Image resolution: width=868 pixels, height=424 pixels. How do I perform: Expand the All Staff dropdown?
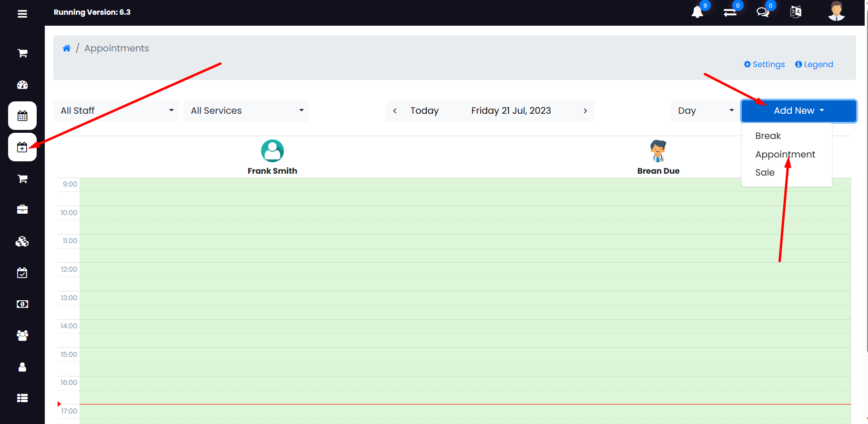point(116,111)
